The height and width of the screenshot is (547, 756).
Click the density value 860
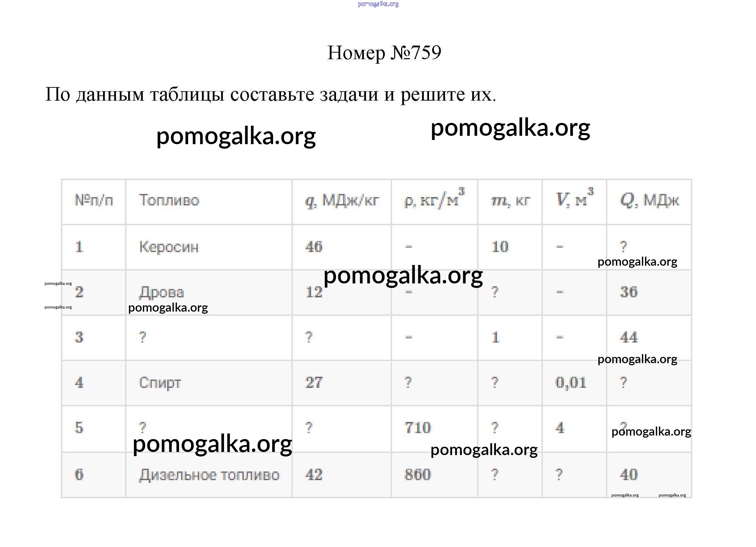(x=418, y=475)
